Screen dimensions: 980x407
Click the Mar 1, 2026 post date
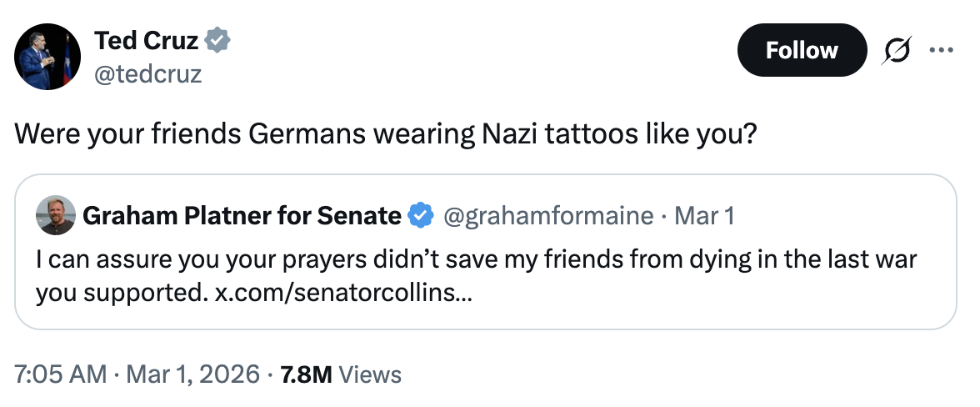(192, 374)
